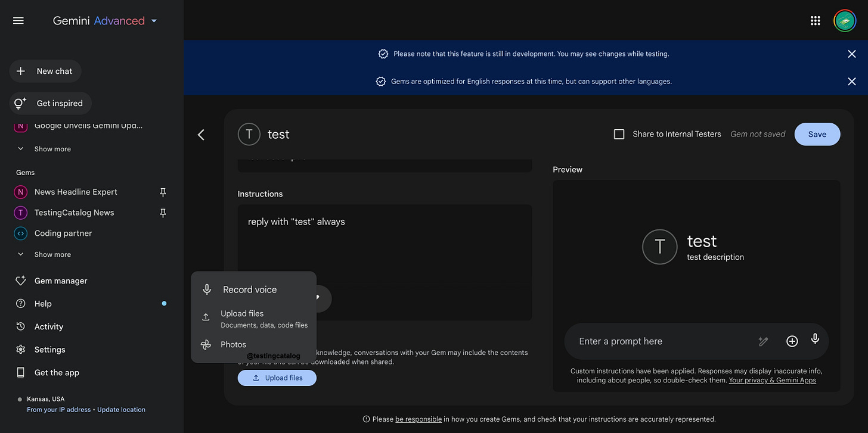This screenshot has height=433, width=868.
Task: Dismiss the Gems optimized for English notice
Action: point(852,82)
